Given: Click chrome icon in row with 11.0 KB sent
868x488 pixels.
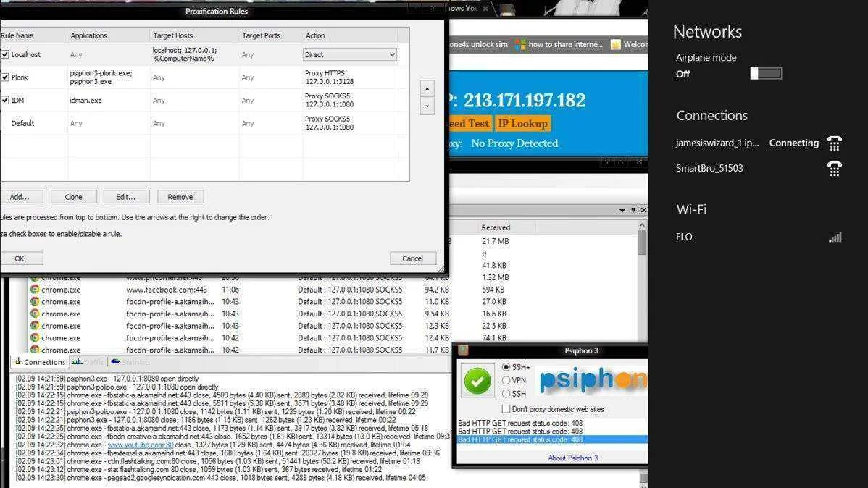Looking at the screenshot, I should [35, 301].
